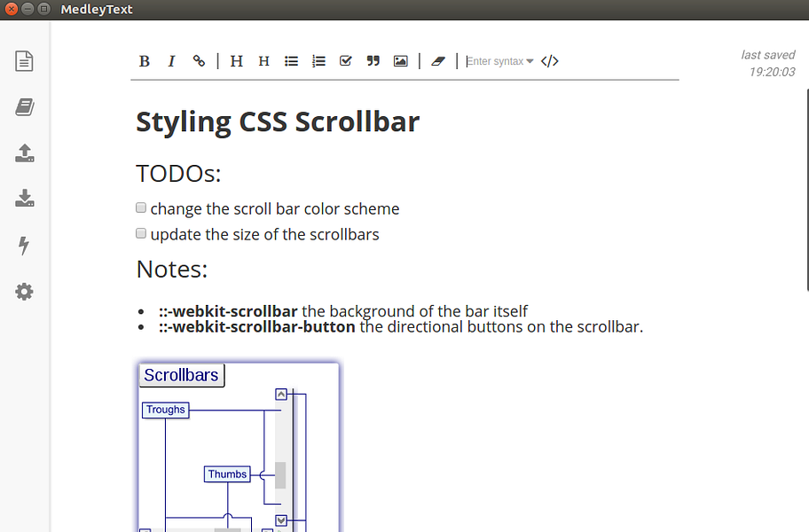Screen dimensions: 809x532
Task: Apply large heading style (first H)
Action: point(236,61)
